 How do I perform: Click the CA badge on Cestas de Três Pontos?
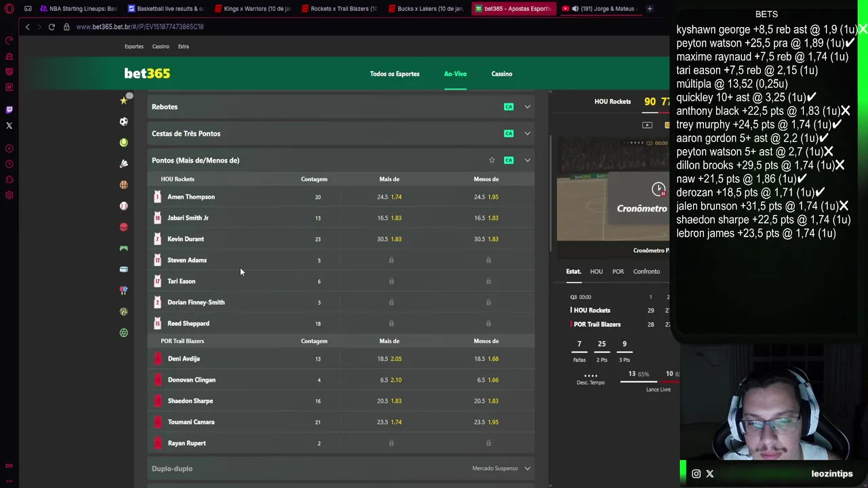509,134
